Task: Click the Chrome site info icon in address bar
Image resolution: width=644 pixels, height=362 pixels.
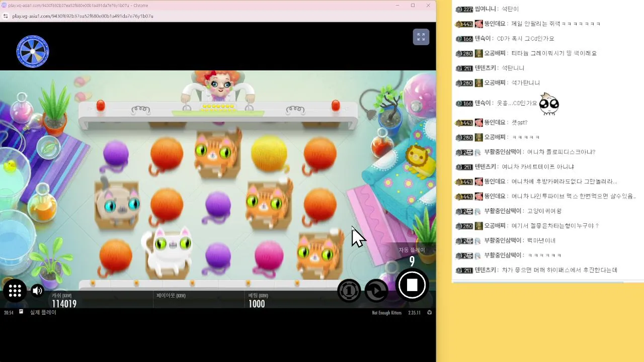Action: click(6, 16)
